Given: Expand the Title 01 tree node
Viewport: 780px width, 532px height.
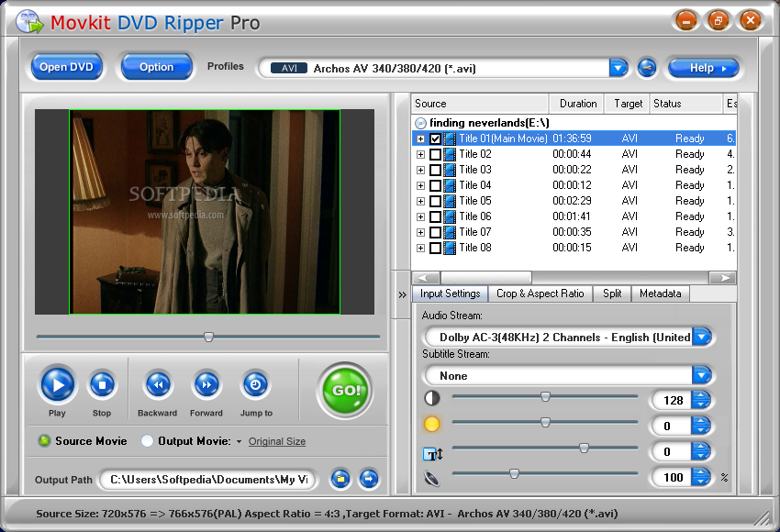Looking at the screenshot, I should click(x=421, y=139).
